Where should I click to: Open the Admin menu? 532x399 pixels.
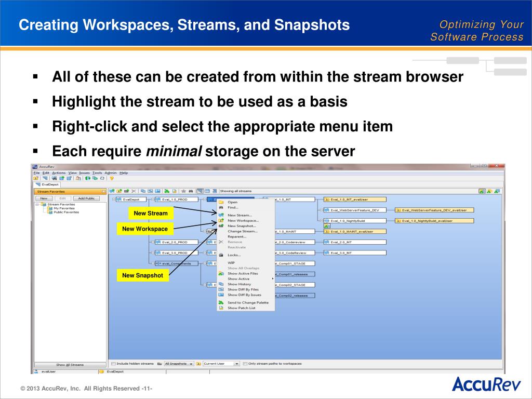(110, 173)
